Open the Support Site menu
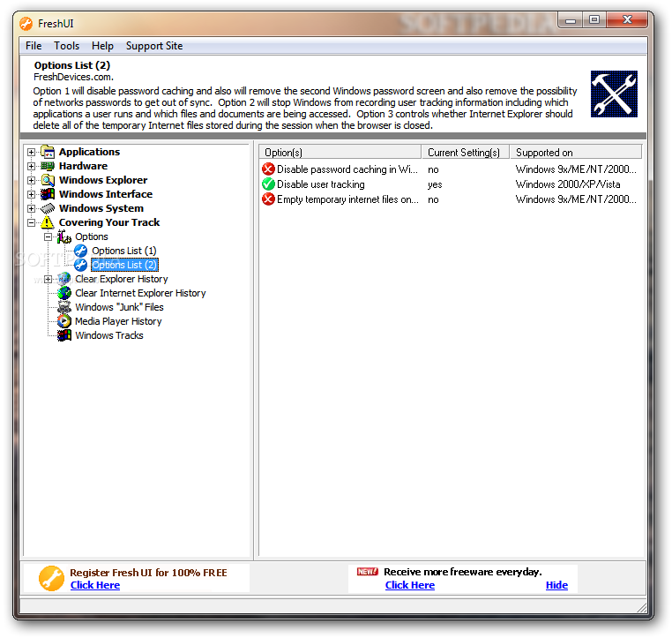 (154, 46)
